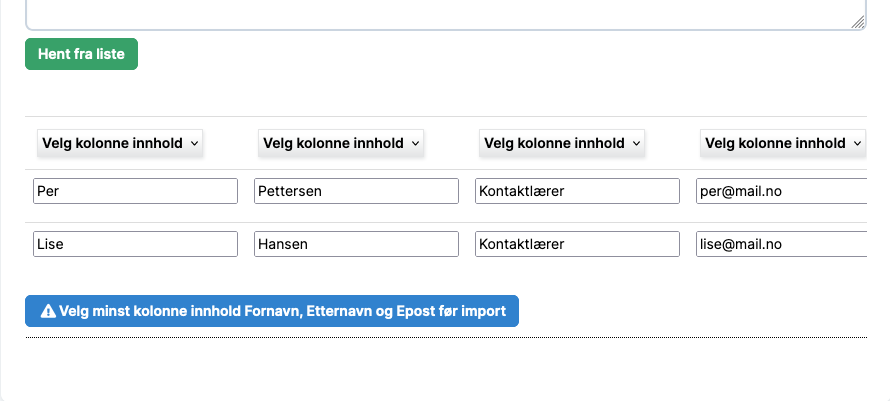This screenshot has height=401, width=890.
Task: Open column content dropdown above Pettersen
Action: [x=341, y=143]
